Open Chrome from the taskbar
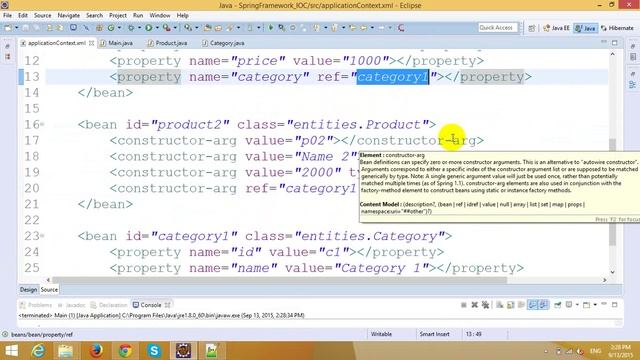 point(125,351)
